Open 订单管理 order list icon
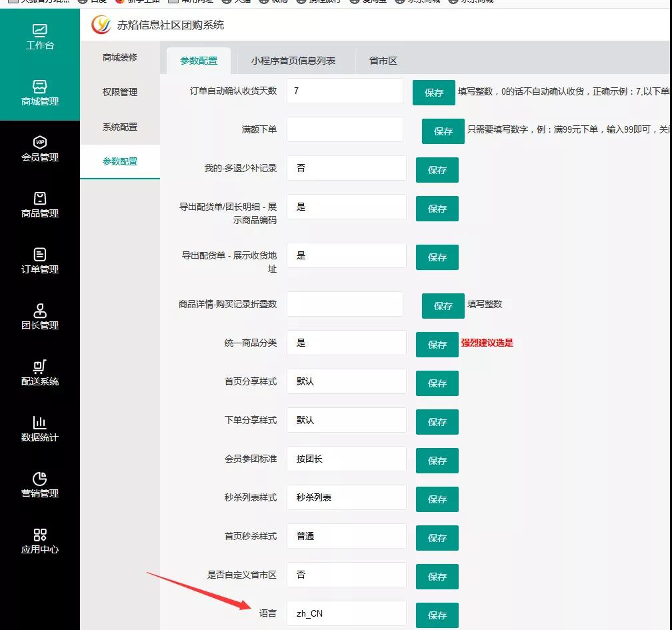This screenshot has height=630, width=672. tap(39, 255)
